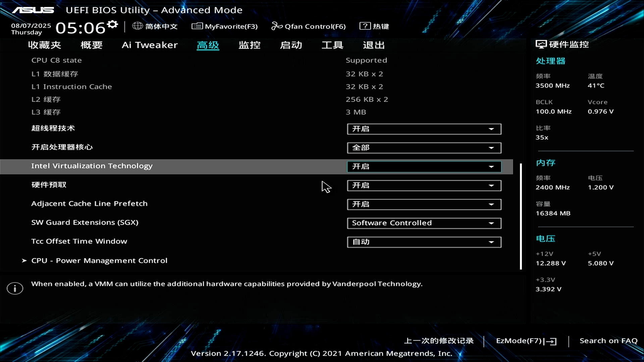Click Search on FAQ
Viewport: 644px width, 362px height.
[x=608, y=341]
